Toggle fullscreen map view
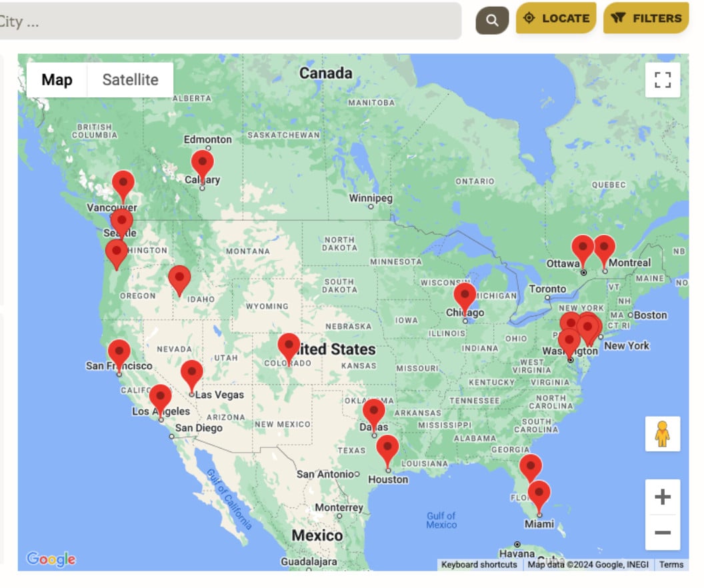 pos(662,80)
